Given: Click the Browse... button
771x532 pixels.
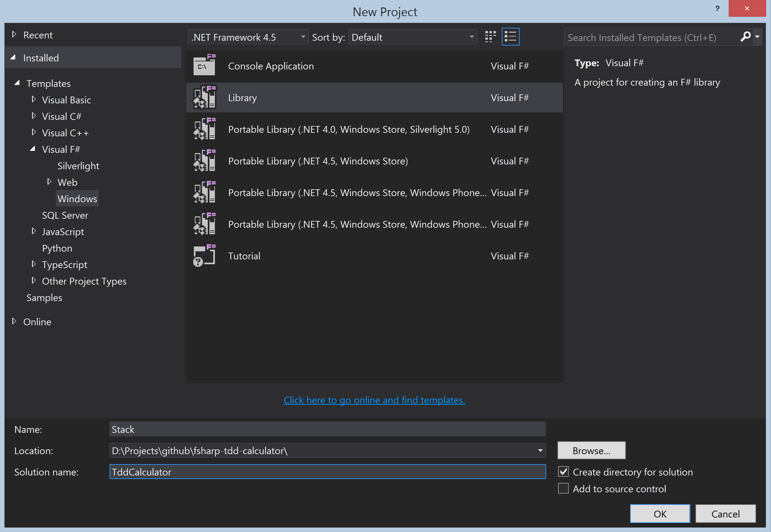Looking at the screenshot, I should (x=591, y=450).
